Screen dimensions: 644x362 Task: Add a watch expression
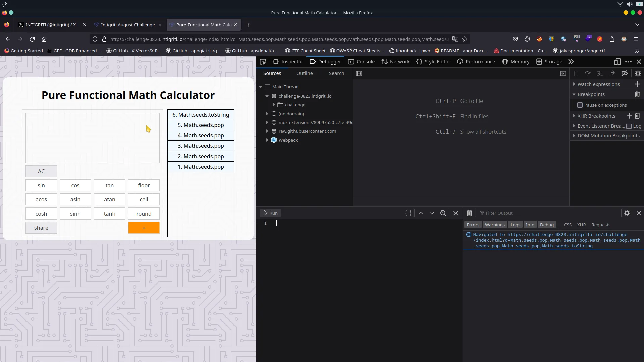tap(638, 84)
